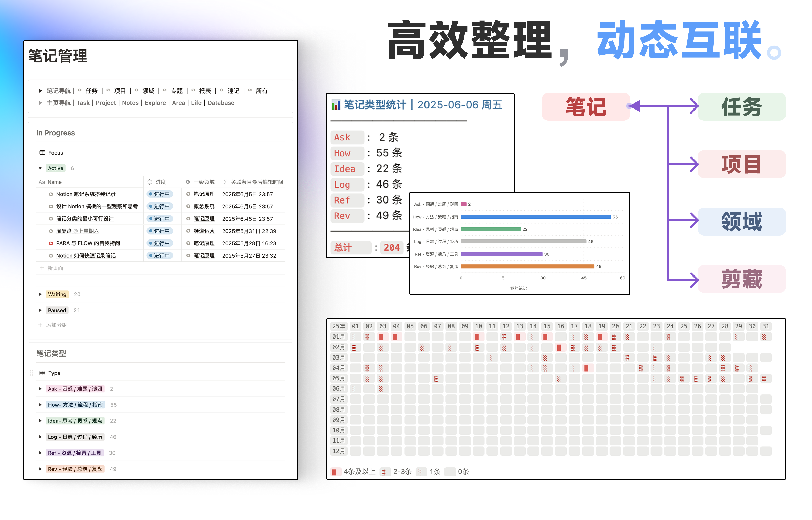Click the drag handle beside Type view

(31, 373)
